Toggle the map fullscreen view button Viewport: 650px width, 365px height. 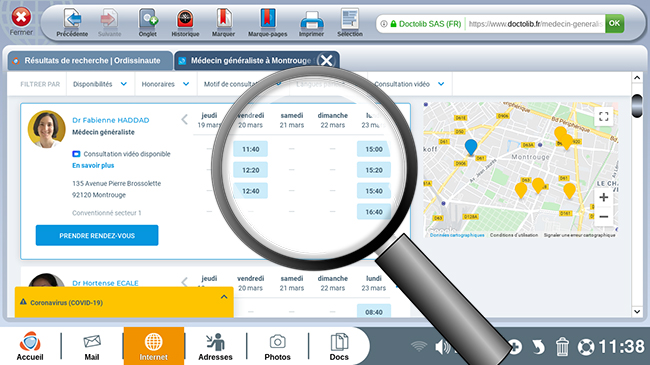[604, 117]
